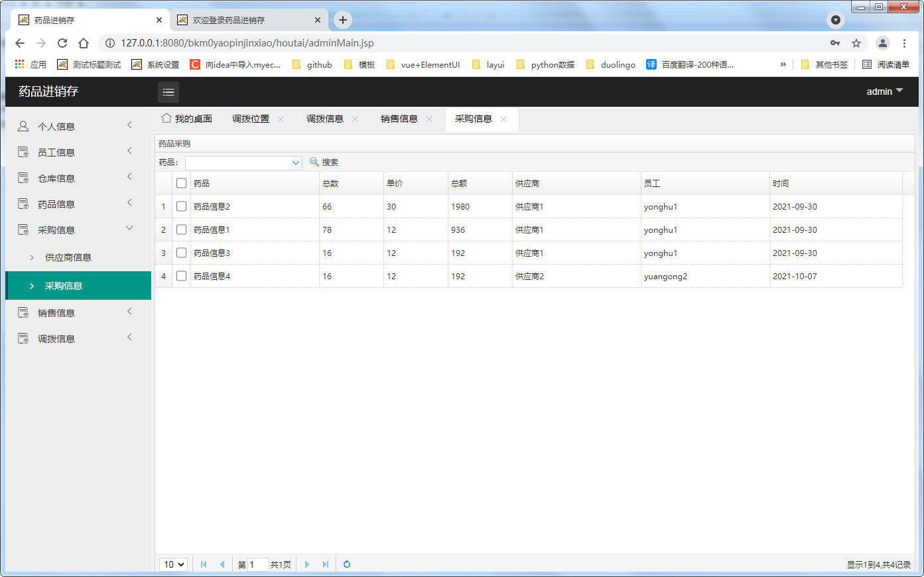Click the 销售信息 sidebar icon

(23, 312)
